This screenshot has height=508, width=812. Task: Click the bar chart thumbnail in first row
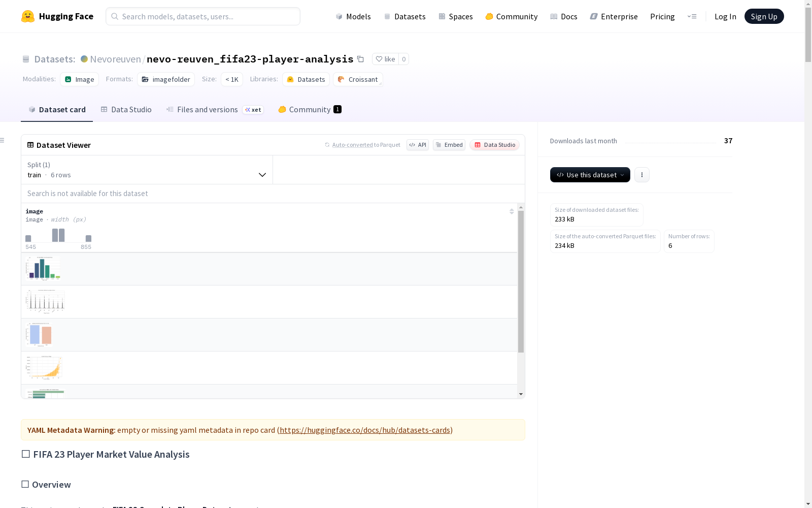(44, 268)
